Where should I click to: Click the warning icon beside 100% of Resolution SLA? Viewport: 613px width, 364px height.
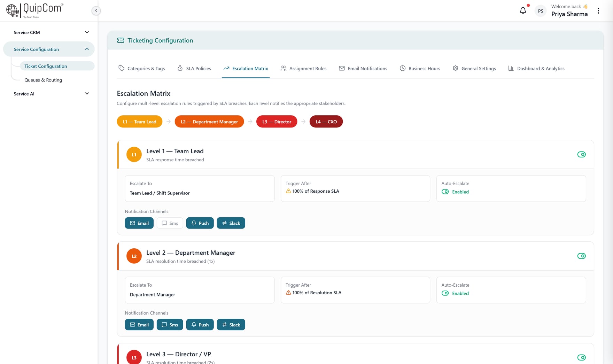[x=288, y=293]
